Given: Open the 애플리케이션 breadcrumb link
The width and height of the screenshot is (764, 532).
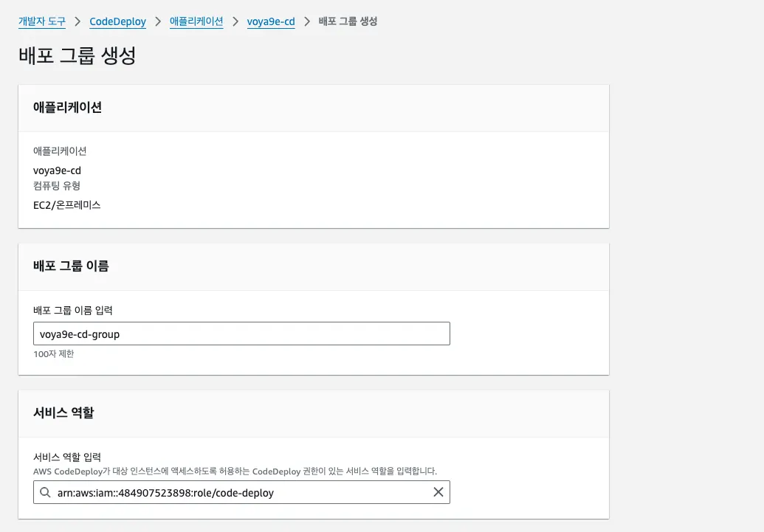Looking at the screenshot, I should point(196,21).
